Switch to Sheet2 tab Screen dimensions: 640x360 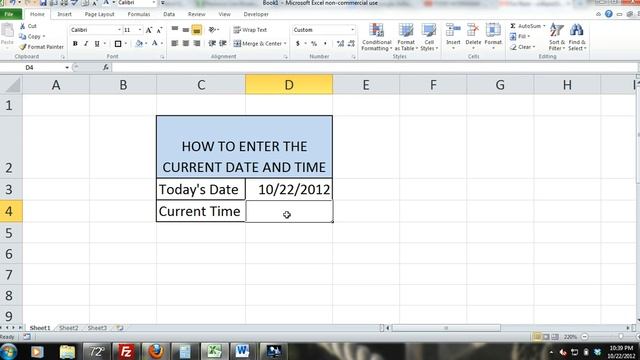[x=69, y=328]
